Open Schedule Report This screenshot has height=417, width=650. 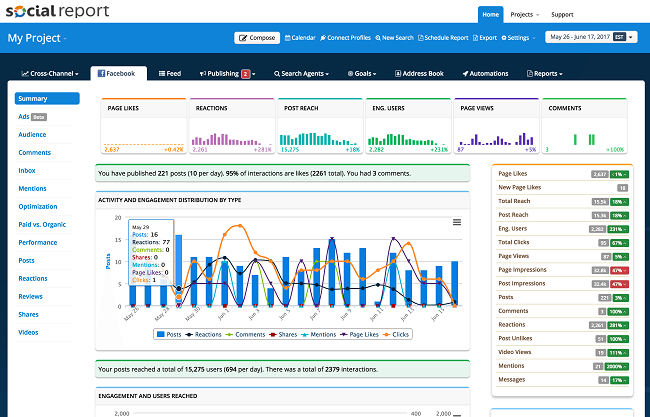tap(443, 38)
